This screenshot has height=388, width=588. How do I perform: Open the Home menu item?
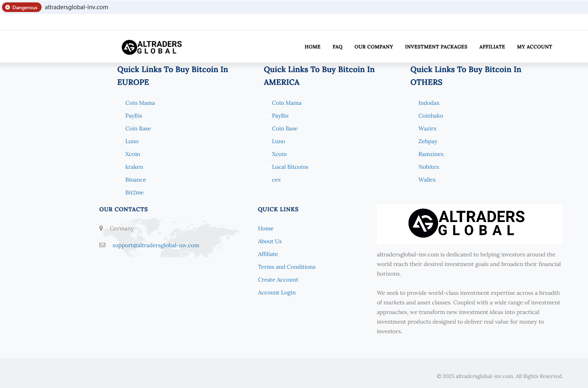(x=313, y=47)
